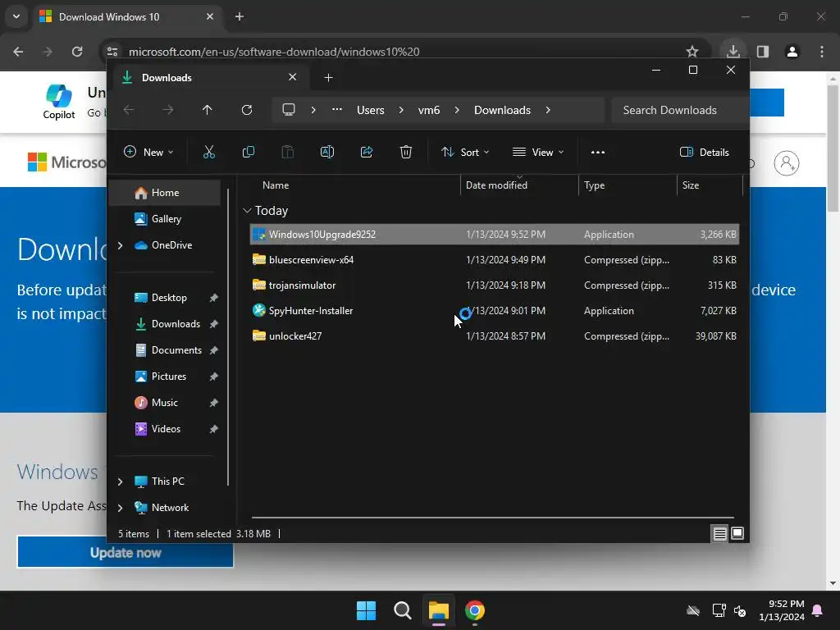
Task: Click chevron after Downloads in address bar
Action: (547, 110)
